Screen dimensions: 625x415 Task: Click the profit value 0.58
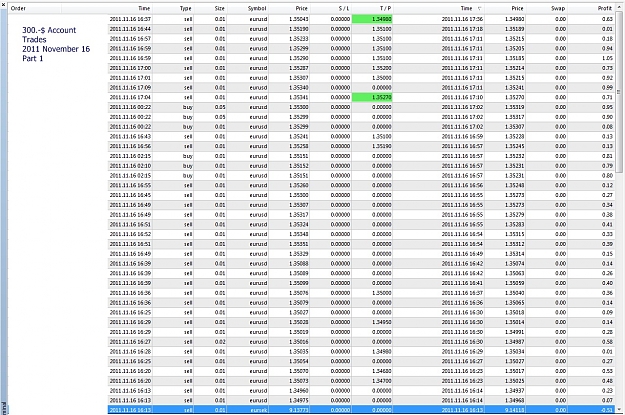(x=607, y=342)
